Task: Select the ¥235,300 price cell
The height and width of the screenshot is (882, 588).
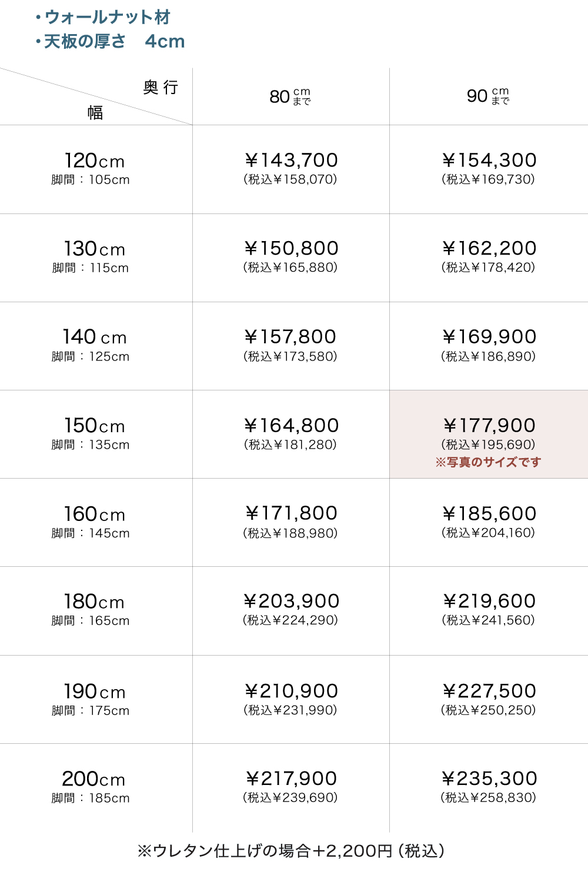Action: [489, 787]
